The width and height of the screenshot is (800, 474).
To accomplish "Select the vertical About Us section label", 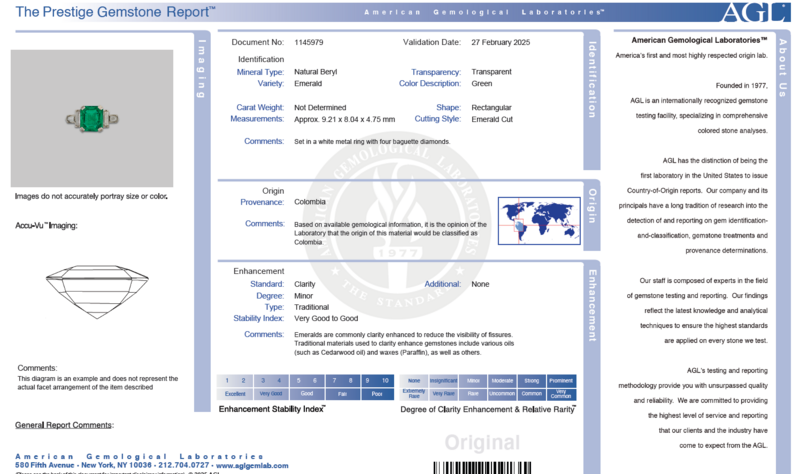I will tap(783, 68).
